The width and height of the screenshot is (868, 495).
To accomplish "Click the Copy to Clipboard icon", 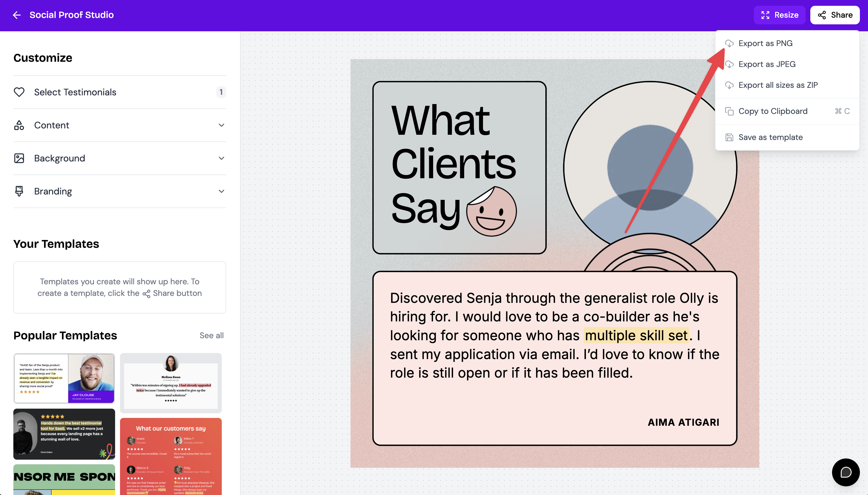I will tap(729, 111).
